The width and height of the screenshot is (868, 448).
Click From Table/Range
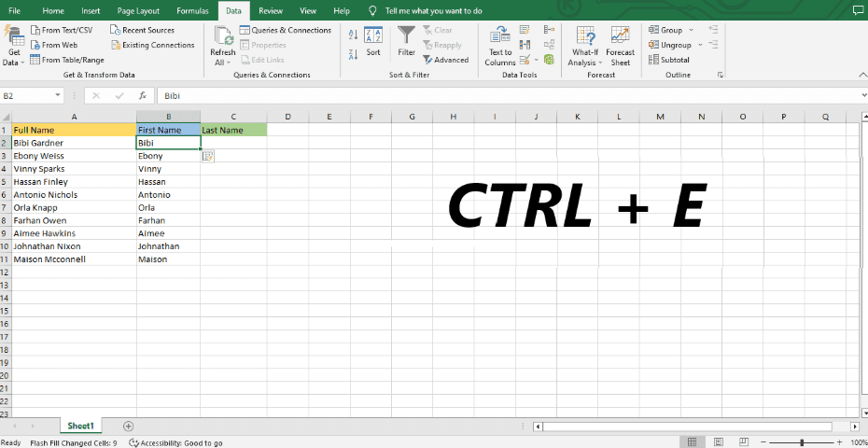coord(66,60)
